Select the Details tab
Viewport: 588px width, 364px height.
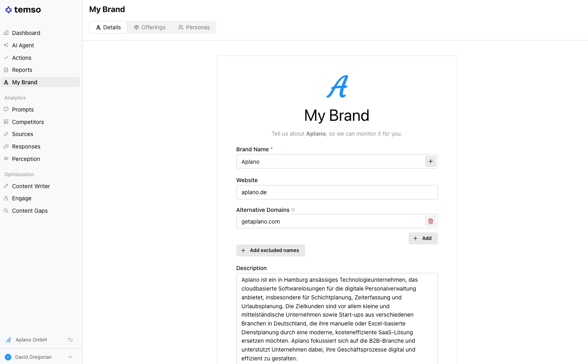(108, 27)
